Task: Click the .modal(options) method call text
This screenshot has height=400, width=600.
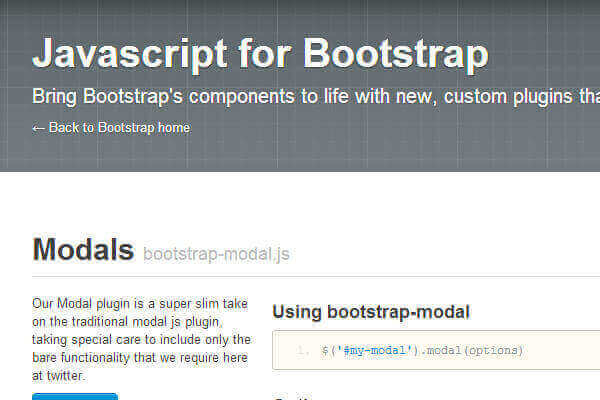Action: pos(466,351)
